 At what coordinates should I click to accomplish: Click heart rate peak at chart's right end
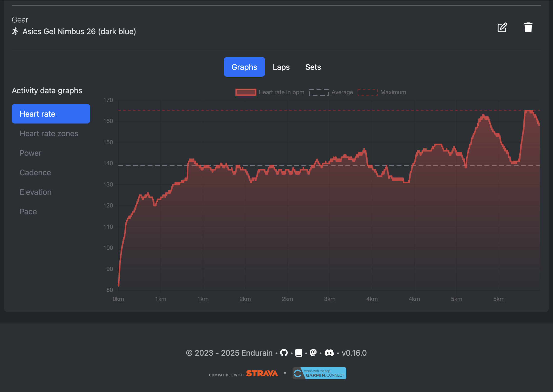click(529, 111)
